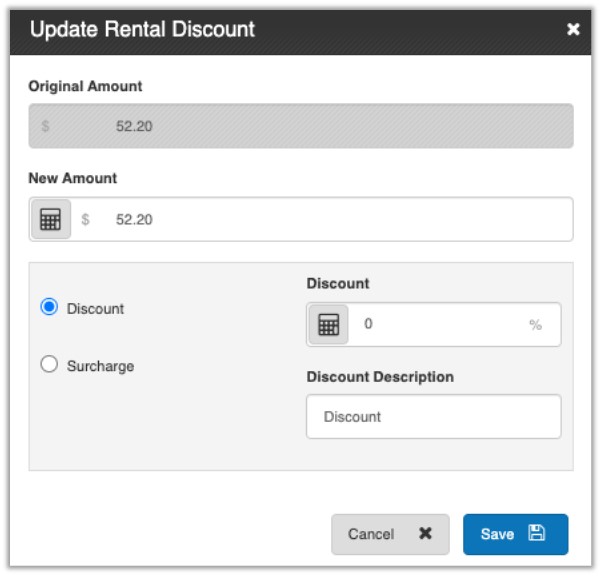Click the calculator icon beside Discount percent
Screen dimensions: 602x576
(x=328, y=325)
